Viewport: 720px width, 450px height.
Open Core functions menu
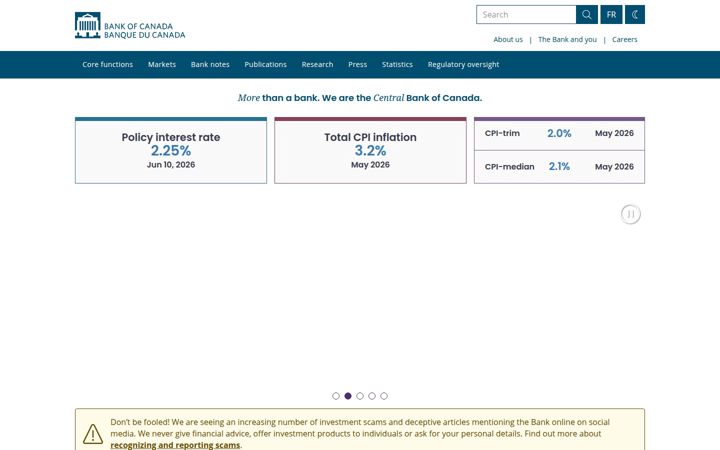(107, 64)
